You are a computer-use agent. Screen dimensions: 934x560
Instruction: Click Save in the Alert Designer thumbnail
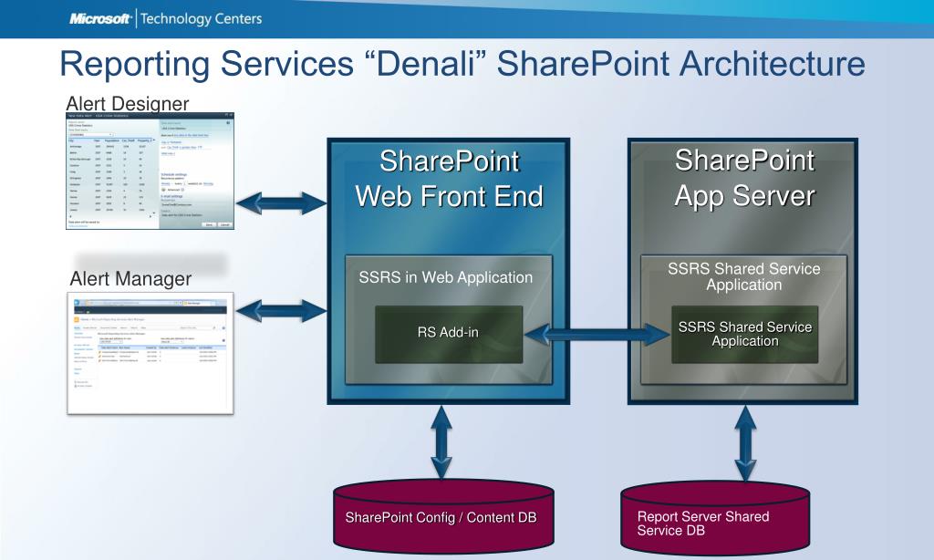[x=209, y=224]
